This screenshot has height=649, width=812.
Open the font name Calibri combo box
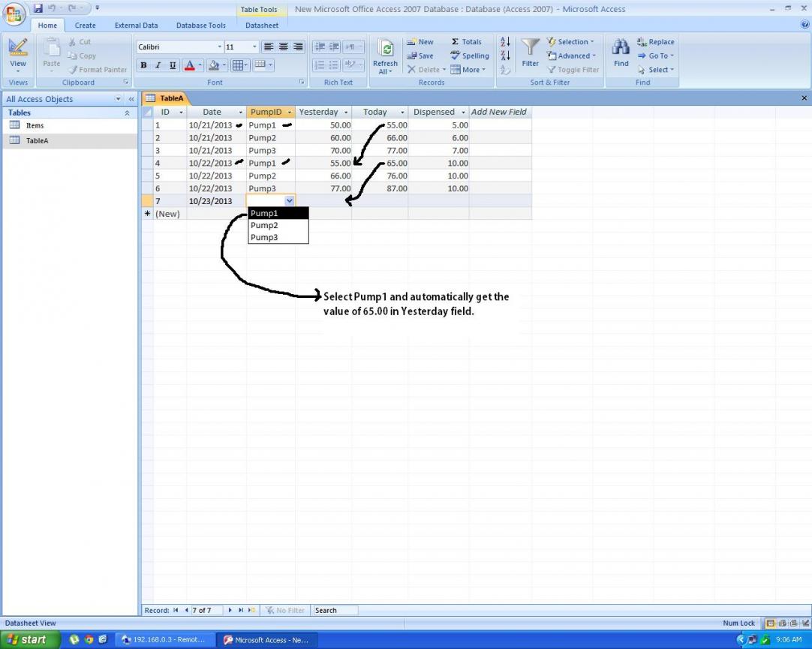(179, 47)
